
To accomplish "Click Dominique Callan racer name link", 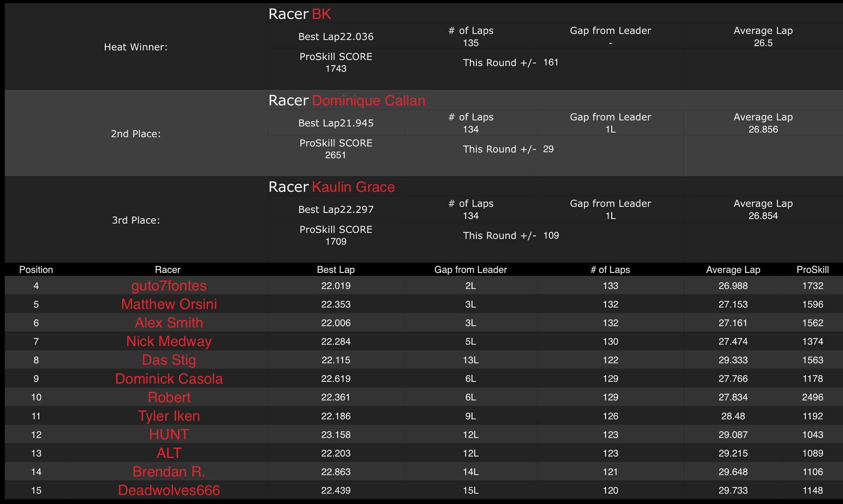I will point(368,101).
